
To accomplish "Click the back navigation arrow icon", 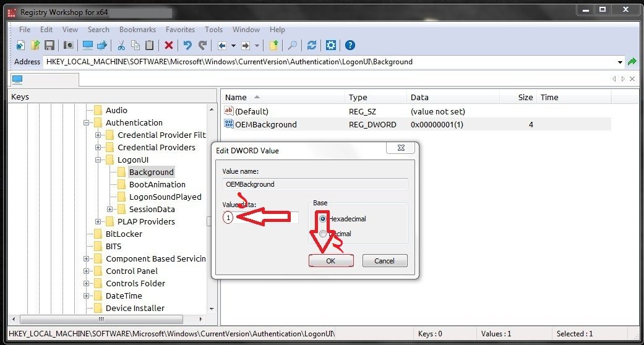I will click(x=222, y=46).
